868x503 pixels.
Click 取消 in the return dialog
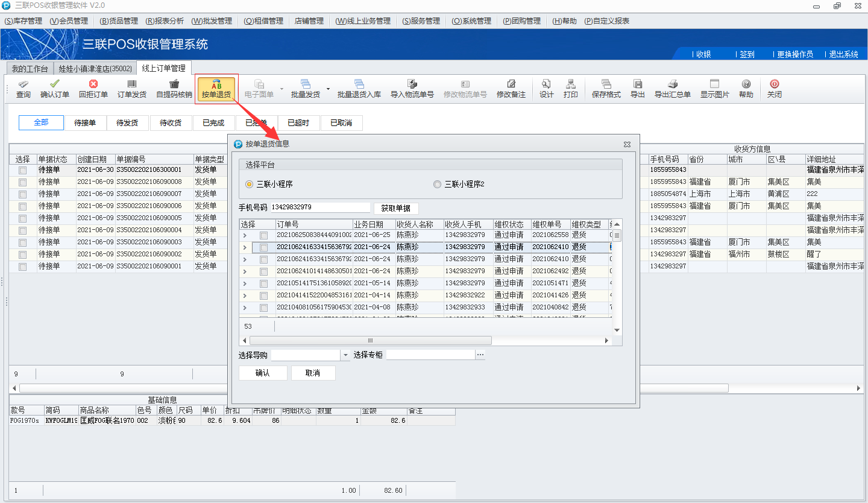click(313, 373)
